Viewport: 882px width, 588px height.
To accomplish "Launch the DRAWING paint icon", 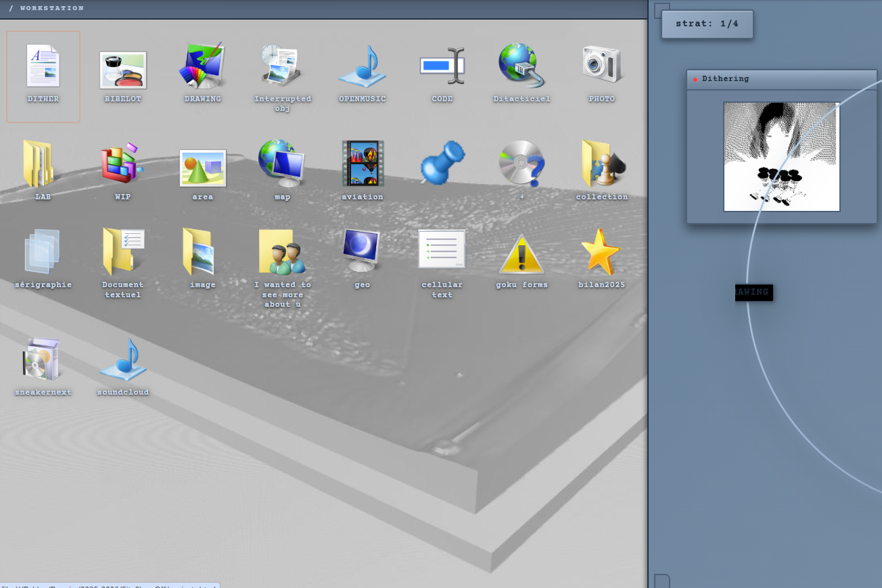I will click(x=202, y=66).
